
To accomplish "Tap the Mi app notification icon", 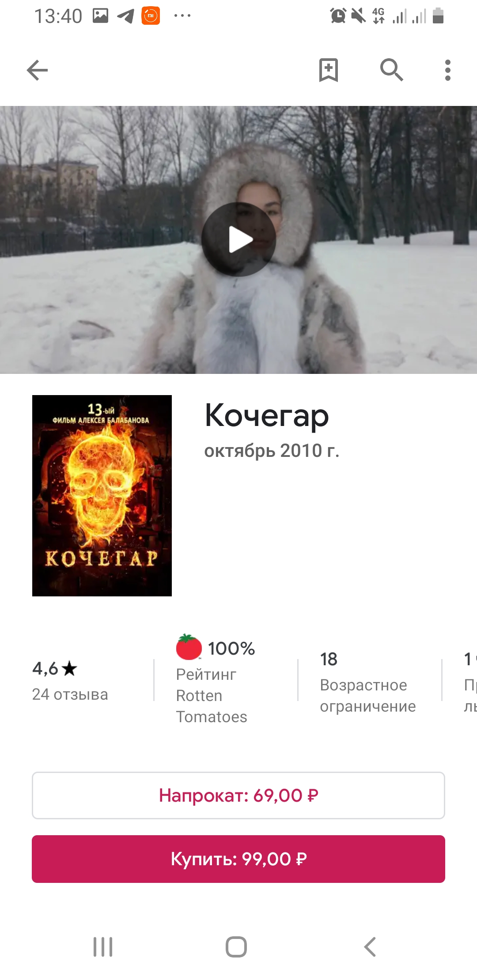I will tap(151, 16).
